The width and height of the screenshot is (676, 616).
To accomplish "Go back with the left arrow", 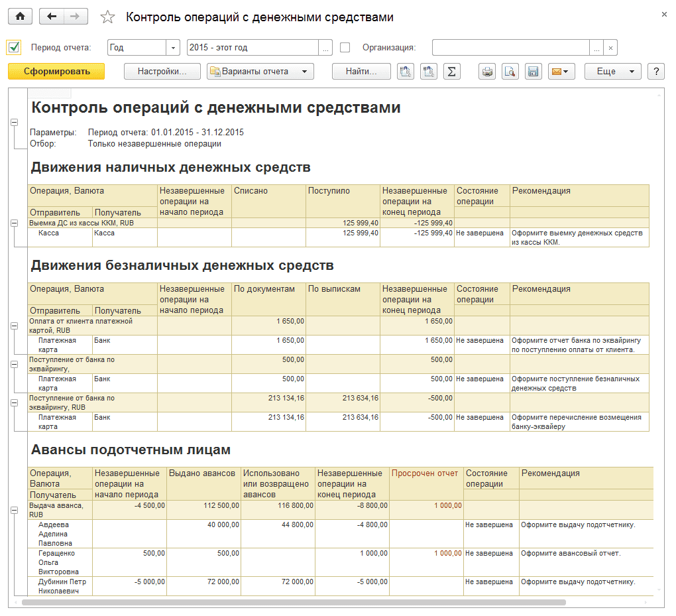I will 52,17.
